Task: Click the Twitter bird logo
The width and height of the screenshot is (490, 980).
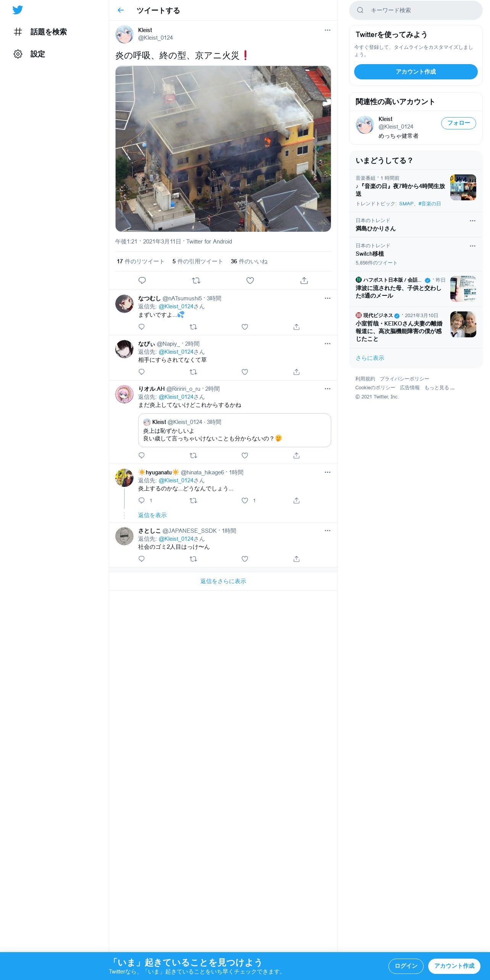Action: pyautogui.click(x=18, y=10)
